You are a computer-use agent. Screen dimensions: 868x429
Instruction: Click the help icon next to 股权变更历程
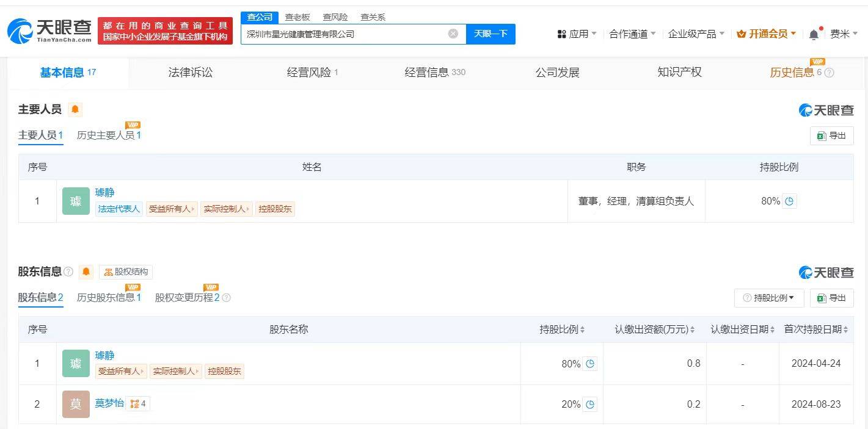click(x=226, y=298)
